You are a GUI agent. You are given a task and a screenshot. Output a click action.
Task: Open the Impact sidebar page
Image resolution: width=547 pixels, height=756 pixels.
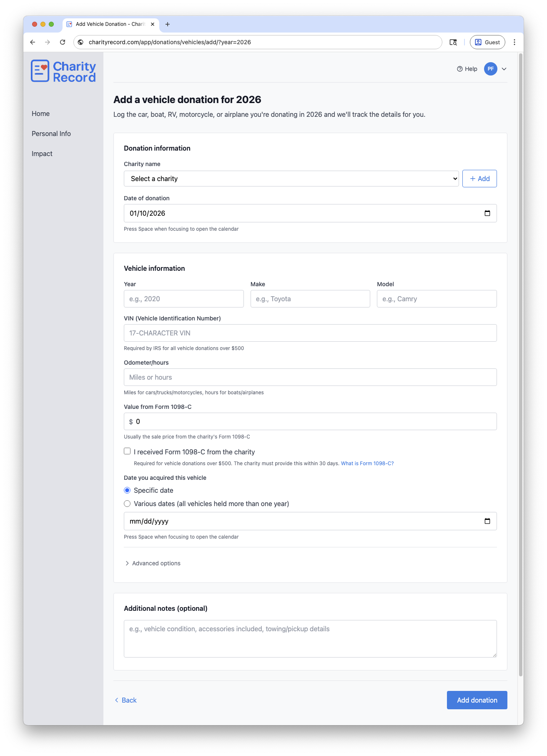click(42, 154)
